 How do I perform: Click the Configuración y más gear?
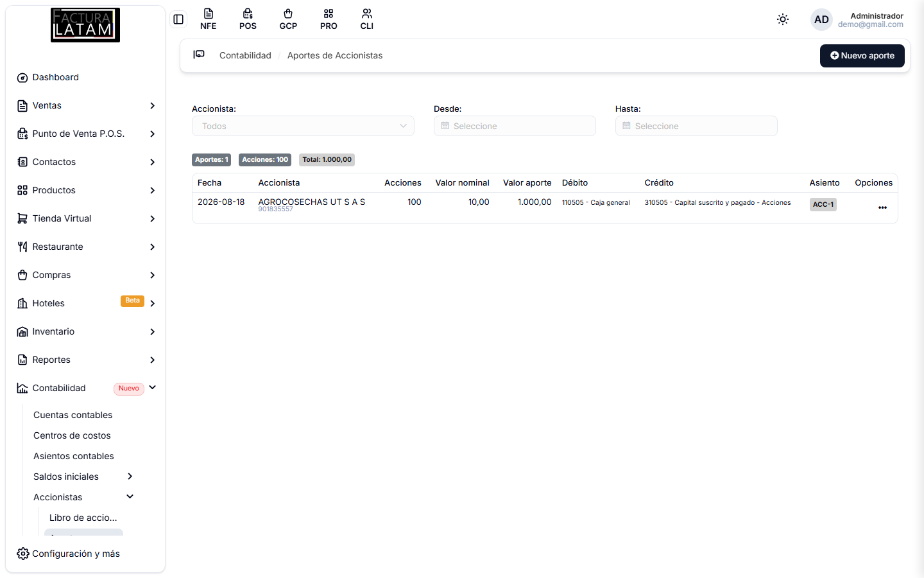(x=23, y=554)
